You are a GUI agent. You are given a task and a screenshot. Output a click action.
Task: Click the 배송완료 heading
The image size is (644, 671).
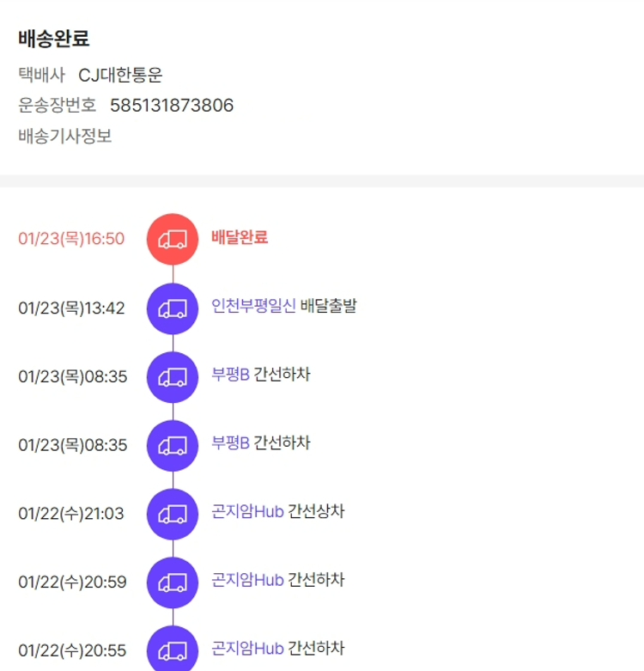click(x=54, y=39)
